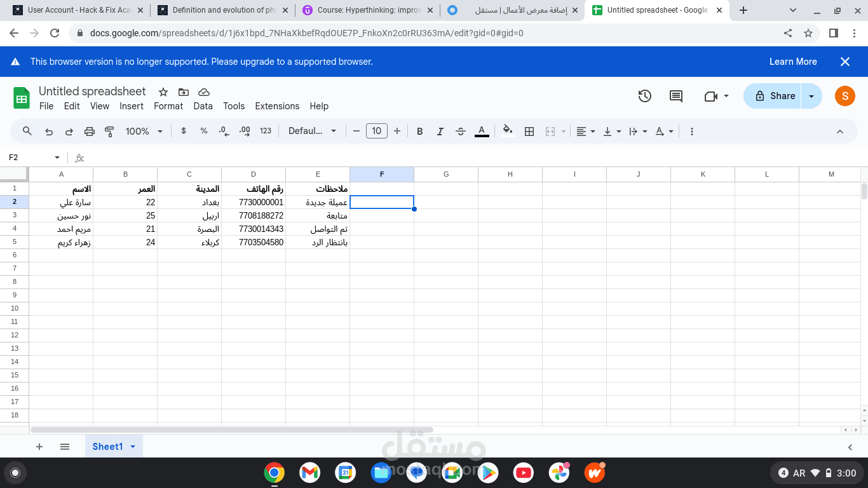The image size is (868, 488).
Task: Toggle bold formatting
Action: 419,131
